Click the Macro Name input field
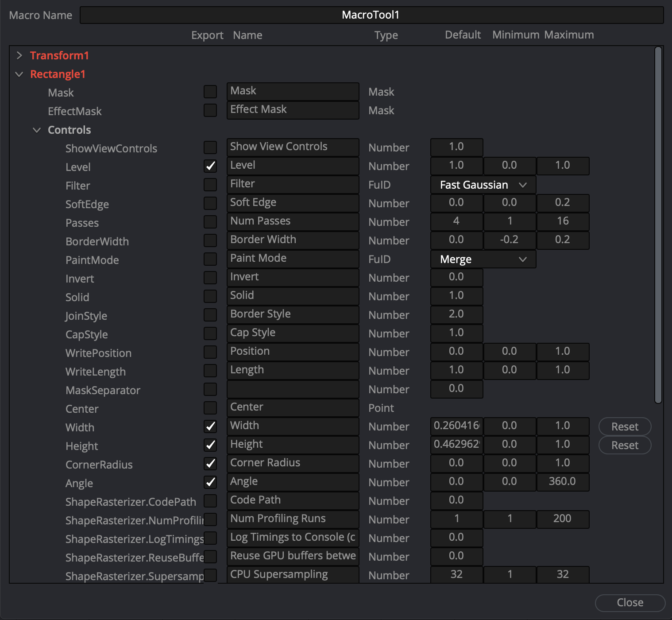This screenshot has width=672, height=620. click(x=371, y=15)
